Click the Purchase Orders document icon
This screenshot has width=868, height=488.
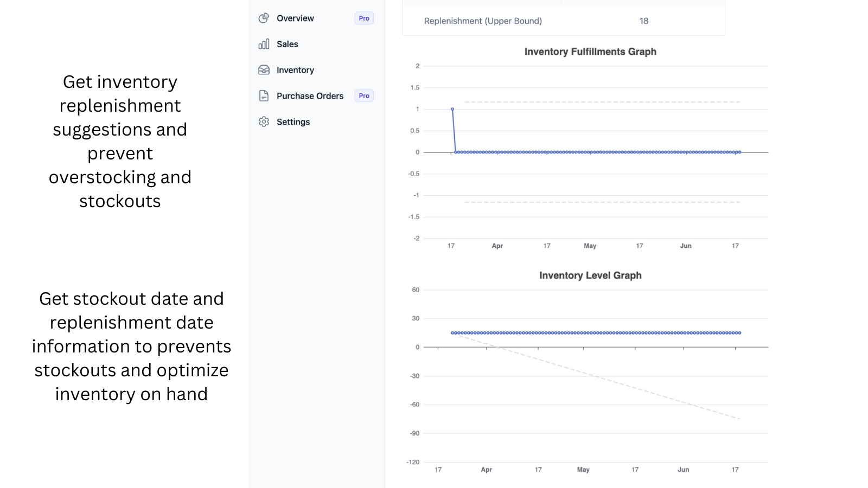coord(264,95)
